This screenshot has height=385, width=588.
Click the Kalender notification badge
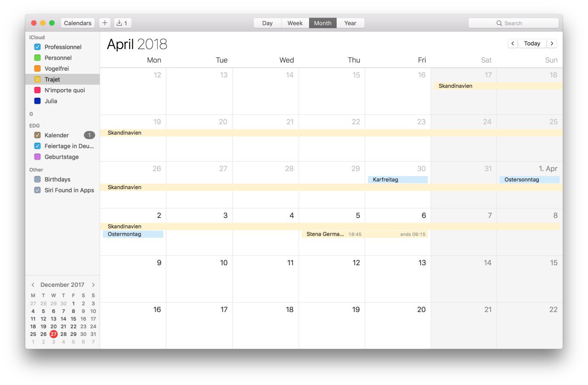89,135
